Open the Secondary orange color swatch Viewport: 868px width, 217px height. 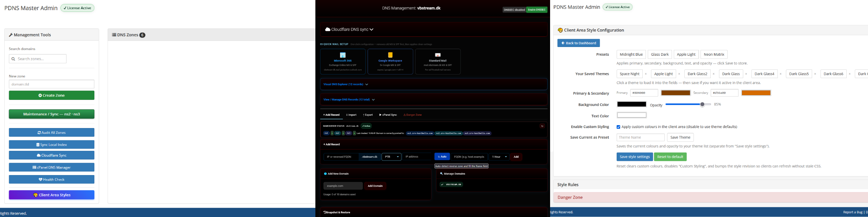click(756, 93)
